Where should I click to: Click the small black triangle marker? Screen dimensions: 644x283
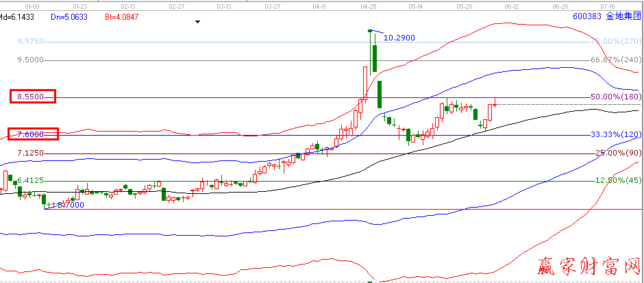point(198,22)
